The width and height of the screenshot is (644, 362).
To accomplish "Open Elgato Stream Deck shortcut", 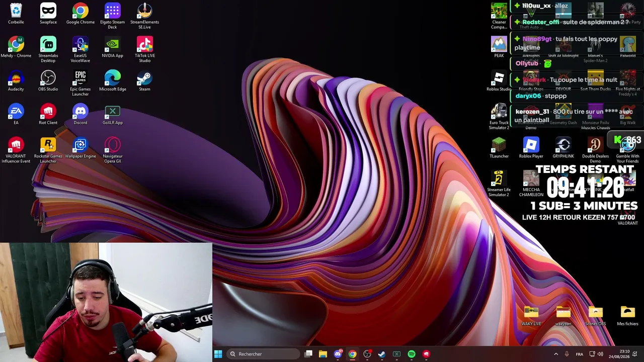I will pos(113,16).
